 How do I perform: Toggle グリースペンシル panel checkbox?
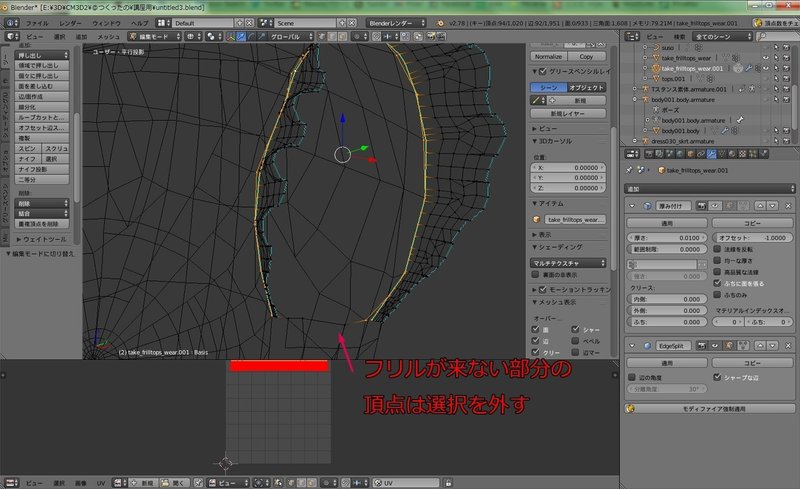pos(543,71)
